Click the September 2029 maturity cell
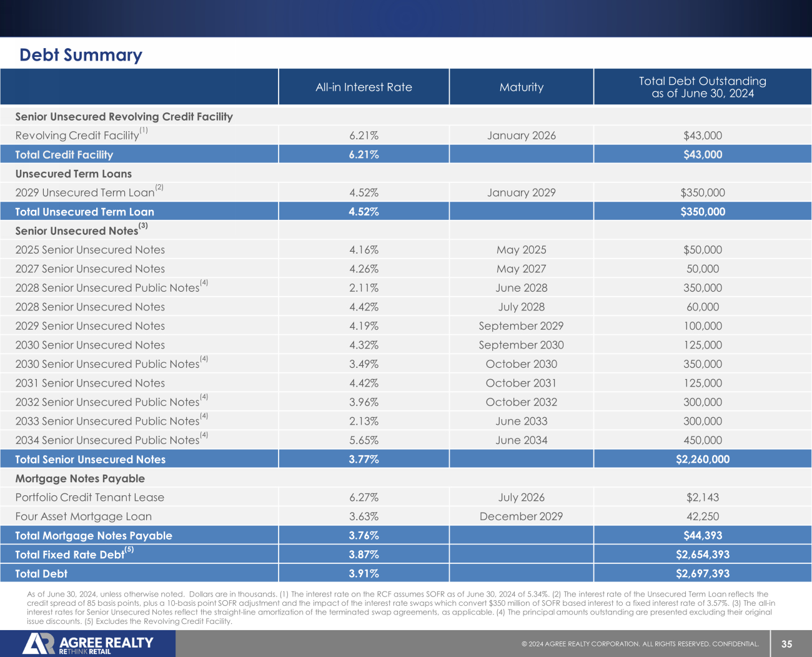The height and width of the screenshot is (657, 812). pyautogui.click(x=521, y=326)
